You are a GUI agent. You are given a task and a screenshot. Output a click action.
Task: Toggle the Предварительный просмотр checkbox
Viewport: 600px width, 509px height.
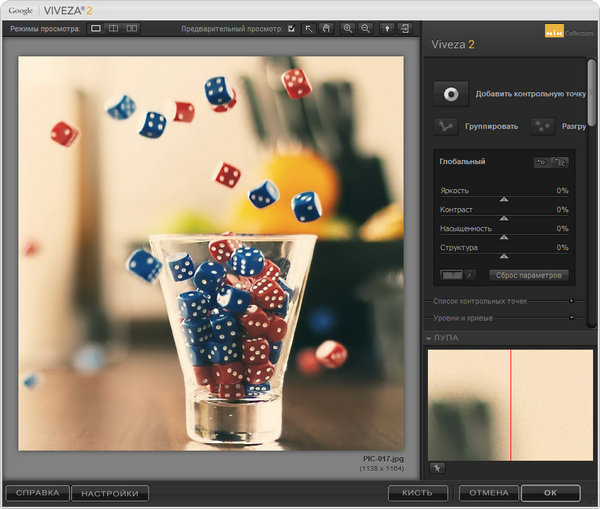[x=291, y=29]
